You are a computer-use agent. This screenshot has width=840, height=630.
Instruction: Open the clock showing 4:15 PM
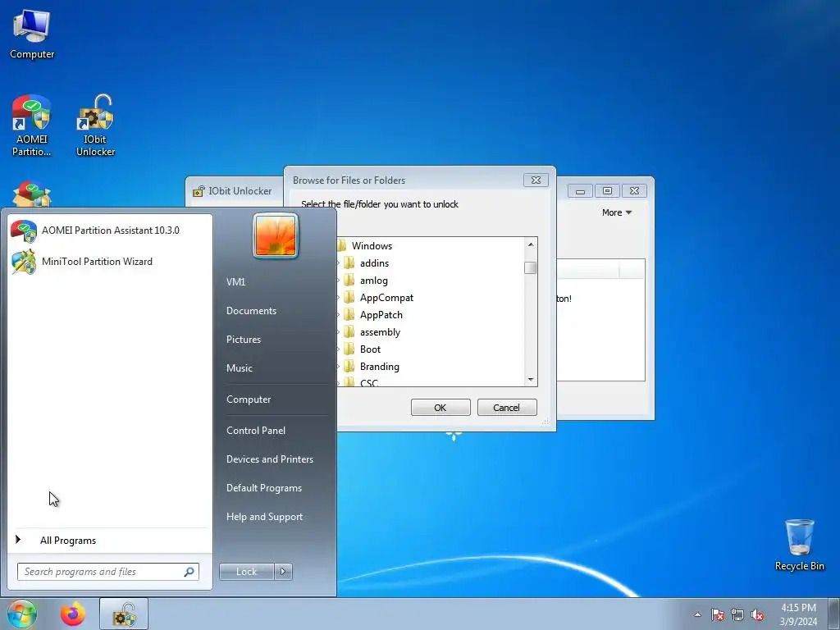pos(798,614)
